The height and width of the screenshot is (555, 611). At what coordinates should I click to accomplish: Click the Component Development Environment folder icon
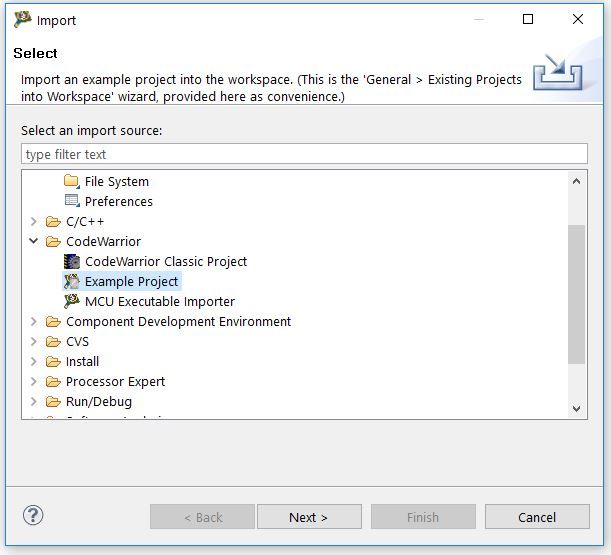[53, 322]
